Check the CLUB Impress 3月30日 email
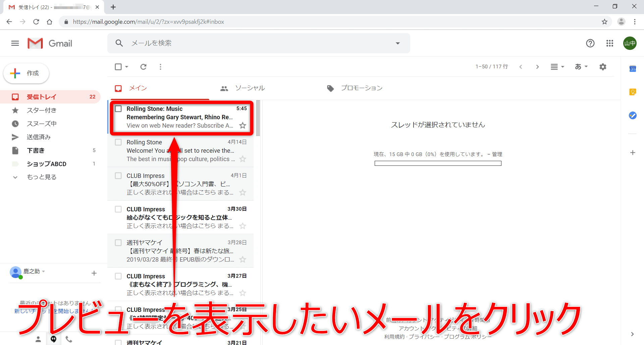Screen dimensions: 644x345 click(x=118, y=209)
